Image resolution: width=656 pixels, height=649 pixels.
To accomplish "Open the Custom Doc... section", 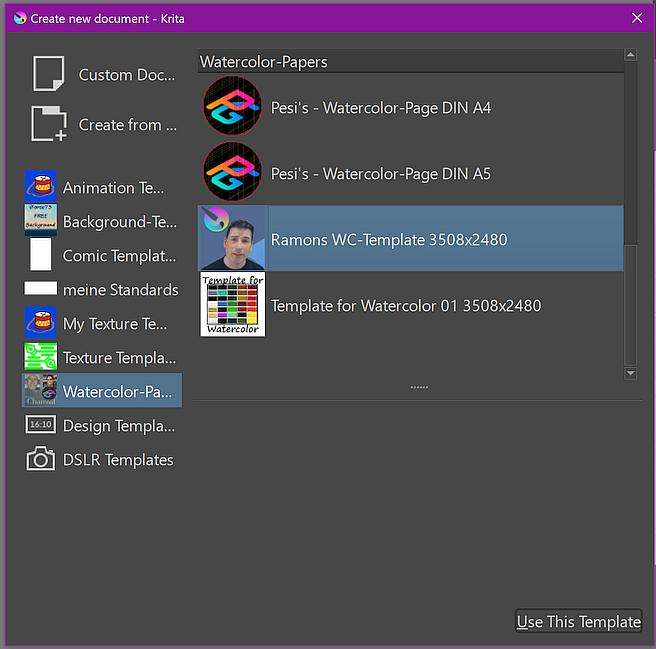I will 127,75.
